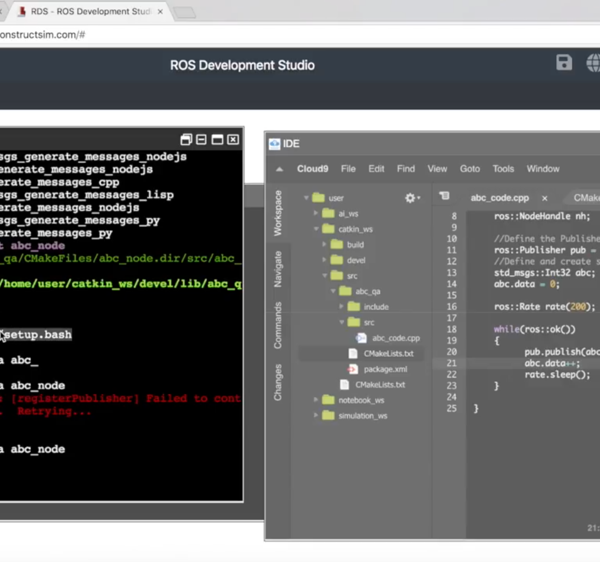Viewport: 600px width, 562px height.
Task: Click the ROS Development Studio title
Action: pos(242,65)
